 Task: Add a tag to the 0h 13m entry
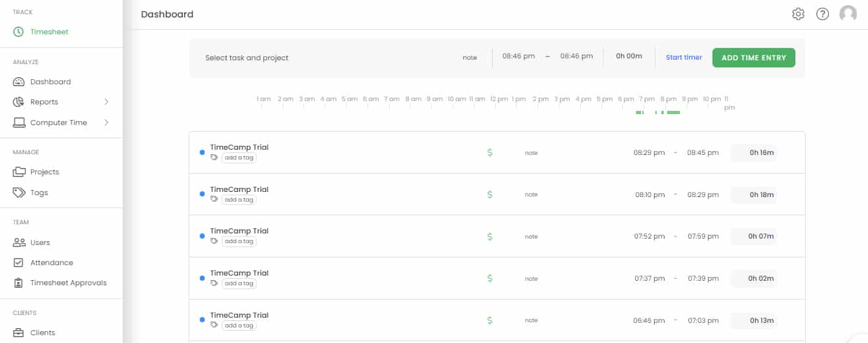point(239,325)
